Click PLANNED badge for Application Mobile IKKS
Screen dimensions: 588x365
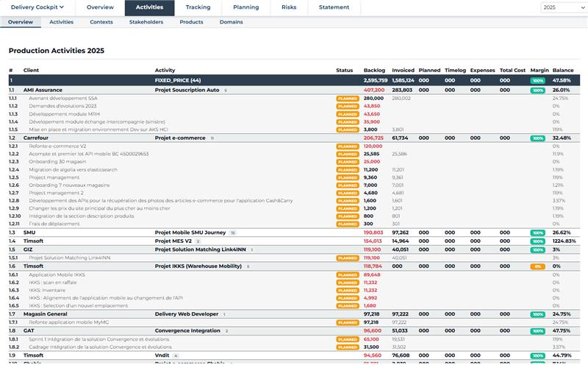click(x=347, y=275)
